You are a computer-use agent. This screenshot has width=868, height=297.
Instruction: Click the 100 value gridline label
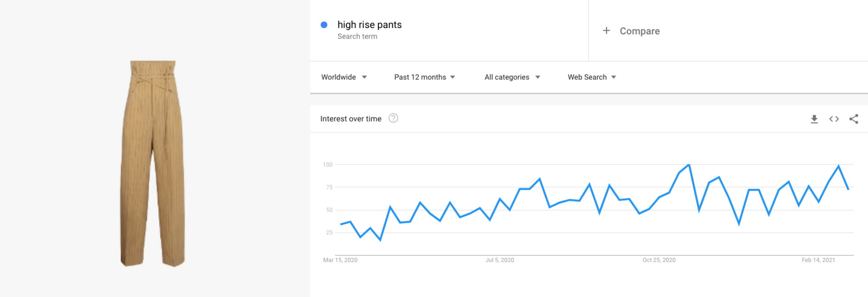(x=328, y=165)
